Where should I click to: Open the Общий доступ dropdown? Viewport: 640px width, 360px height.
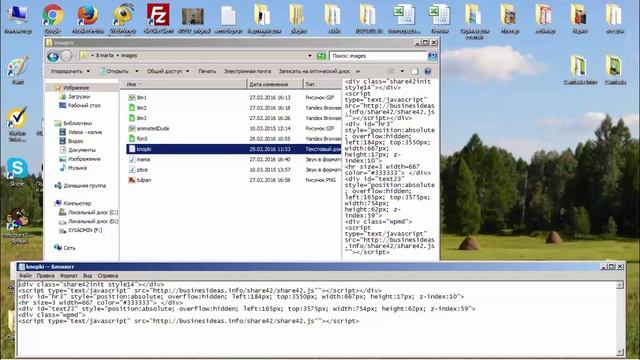pyautogui.click(x=168, y=71)
